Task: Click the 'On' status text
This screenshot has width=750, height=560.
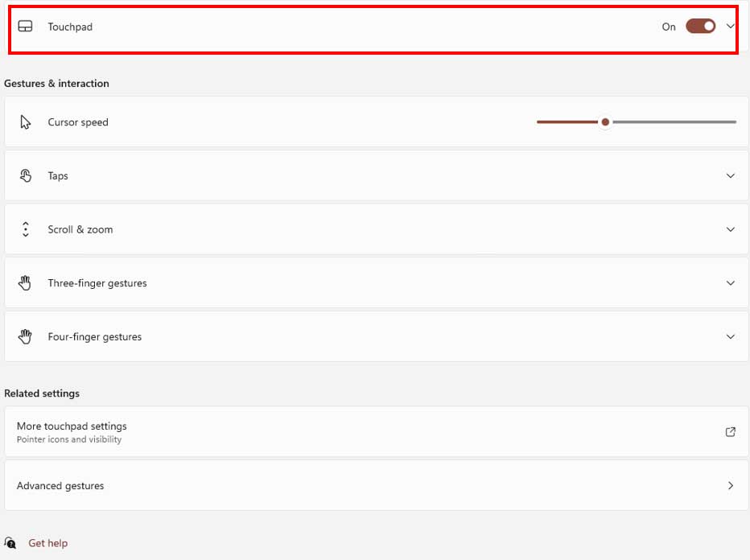Action: point(669,27)
